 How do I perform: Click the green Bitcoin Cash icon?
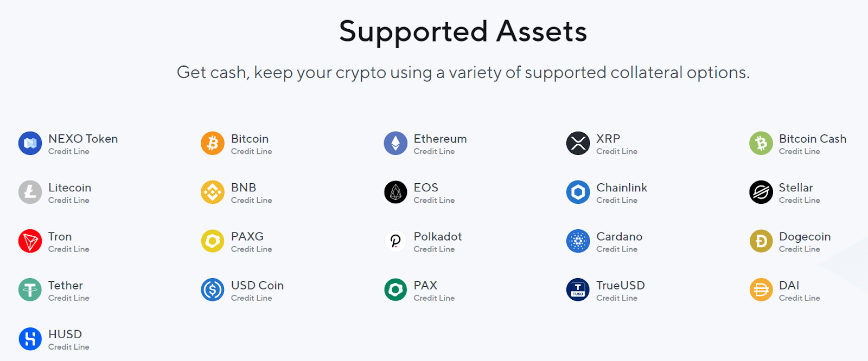pyautogui.click(x=761, y=144)
